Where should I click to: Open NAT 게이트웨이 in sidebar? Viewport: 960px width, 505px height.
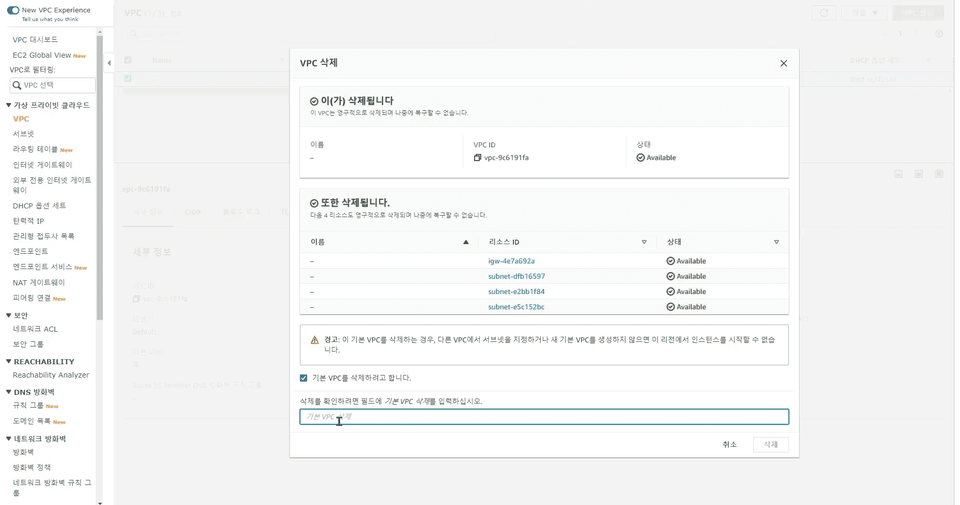tap(39, 283)
